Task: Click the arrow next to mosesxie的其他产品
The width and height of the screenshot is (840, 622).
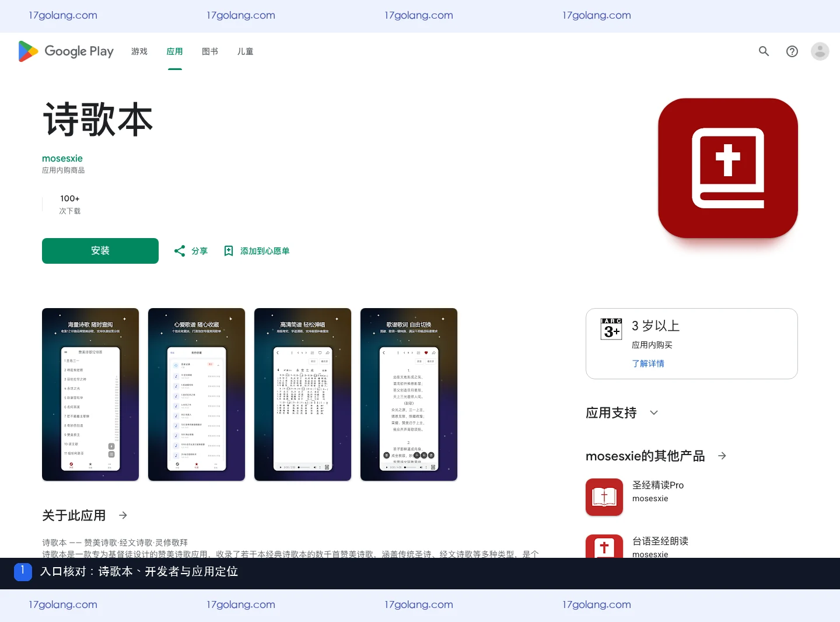Action: click(x=722, y=456)
